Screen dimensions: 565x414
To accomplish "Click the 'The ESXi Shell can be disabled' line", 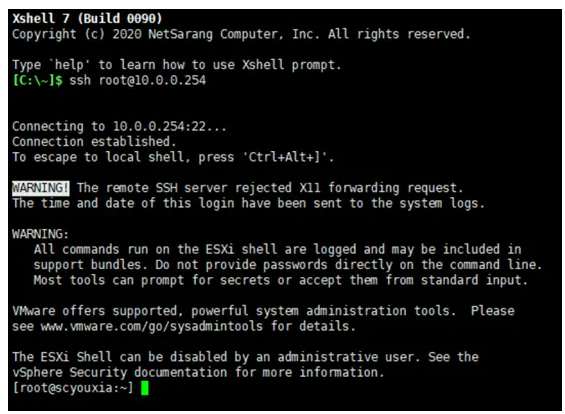I will pos(245,357).
